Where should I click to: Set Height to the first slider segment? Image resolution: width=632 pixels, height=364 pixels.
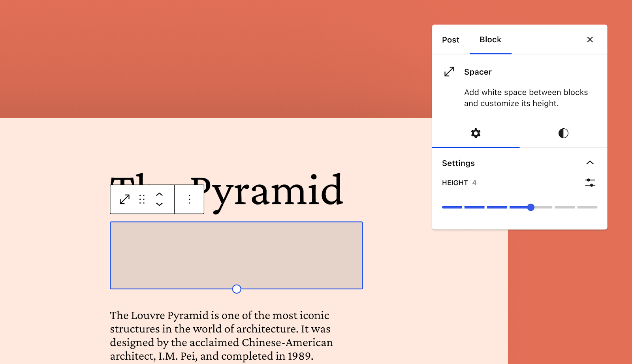click(x=452, y=207)
